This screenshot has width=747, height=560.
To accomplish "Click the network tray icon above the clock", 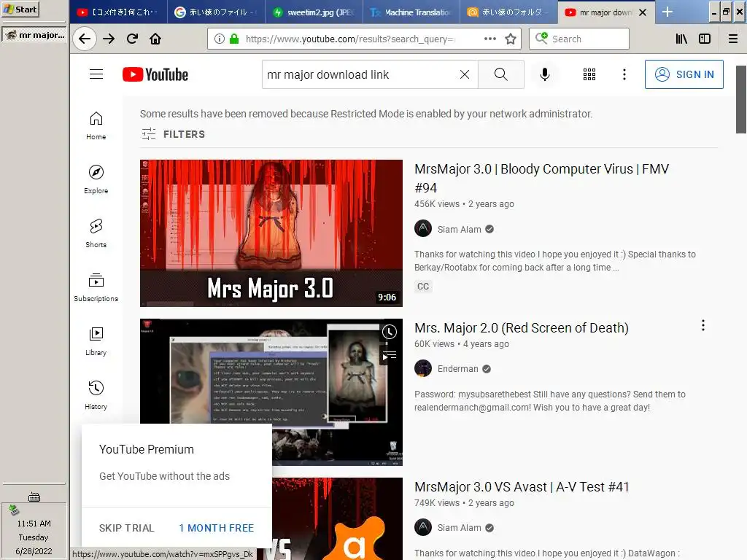I will tap(14, 510).
